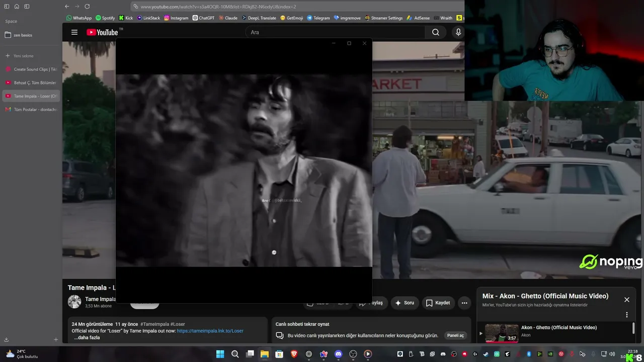Click the Bluetooth icon in system tray
The width and height of the screenshot is (644, 362).
coord(529,354)
